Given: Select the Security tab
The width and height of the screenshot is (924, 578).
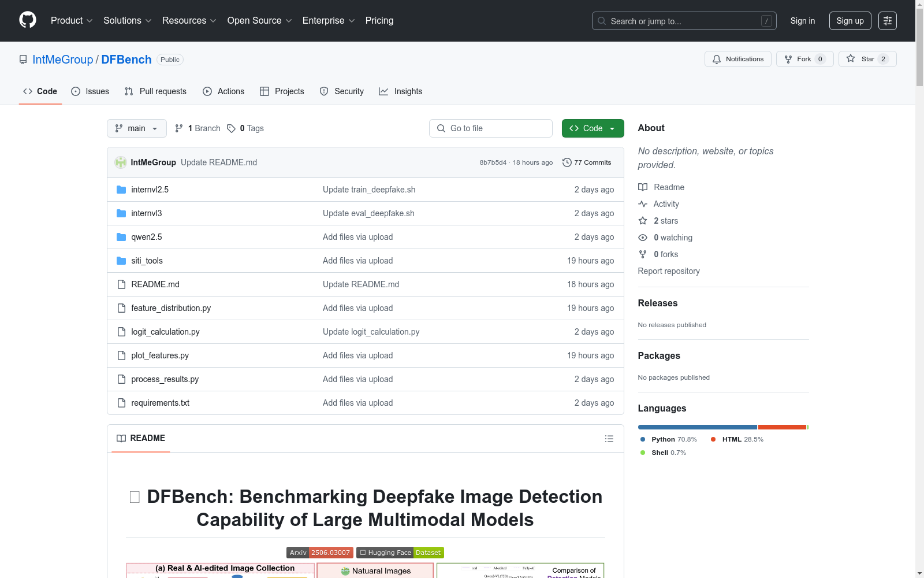Looking at the screenshot, I should [x=342, y=91].
